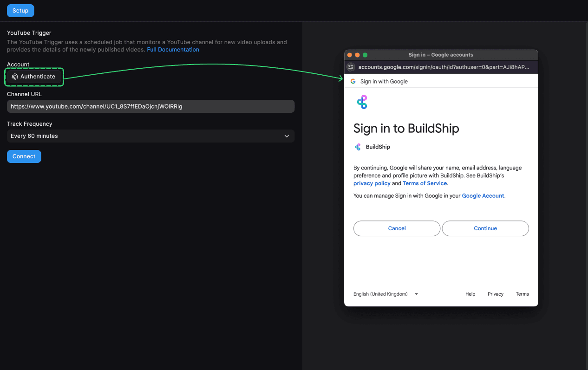Cancel the Google sign-in

coord(397,228)
